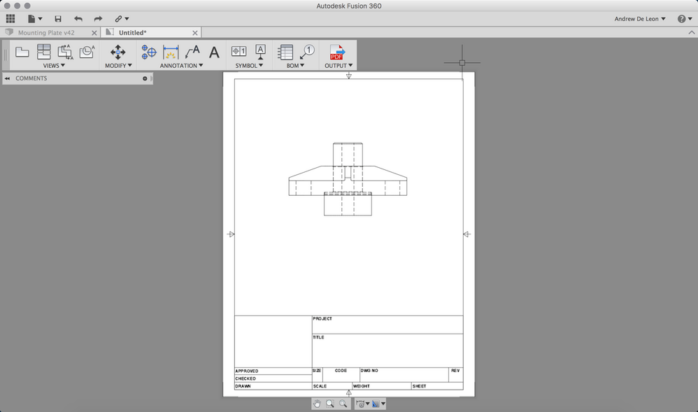Select the Pan hand tool

[x=317, y=404]
